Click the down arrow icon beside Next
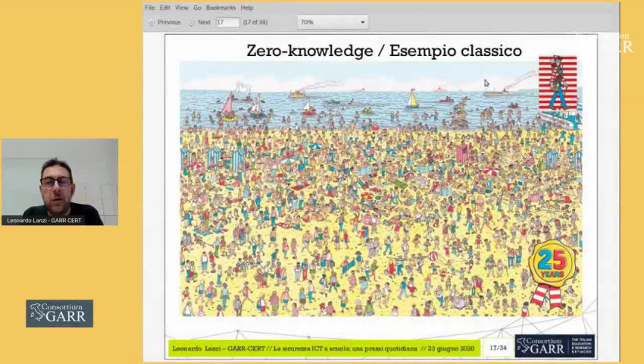This screenshot has width=644, height=364. (192, 23)
